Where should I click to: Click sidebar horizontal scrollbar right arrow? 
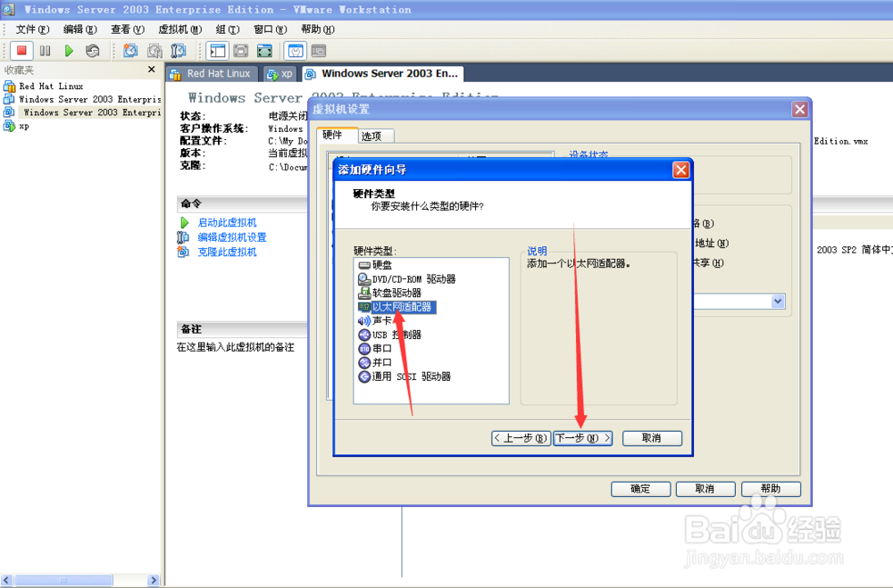click(153, 580)
